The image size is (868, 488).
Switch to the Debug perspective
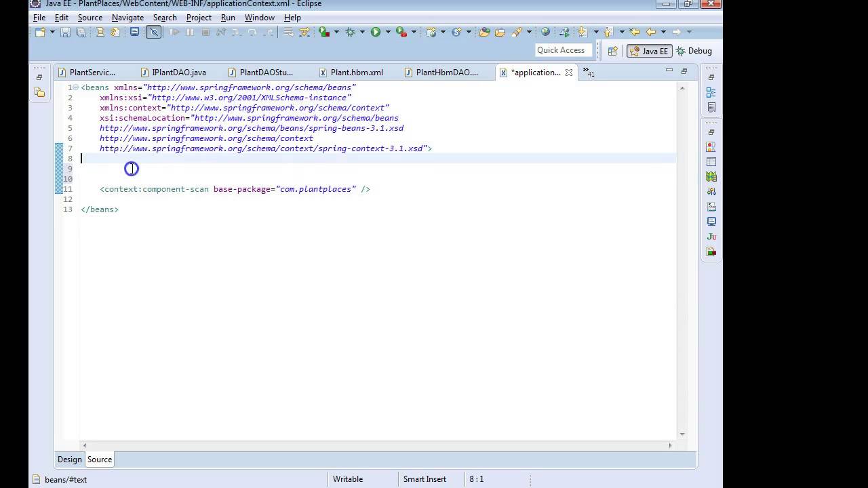coord(694,51)
